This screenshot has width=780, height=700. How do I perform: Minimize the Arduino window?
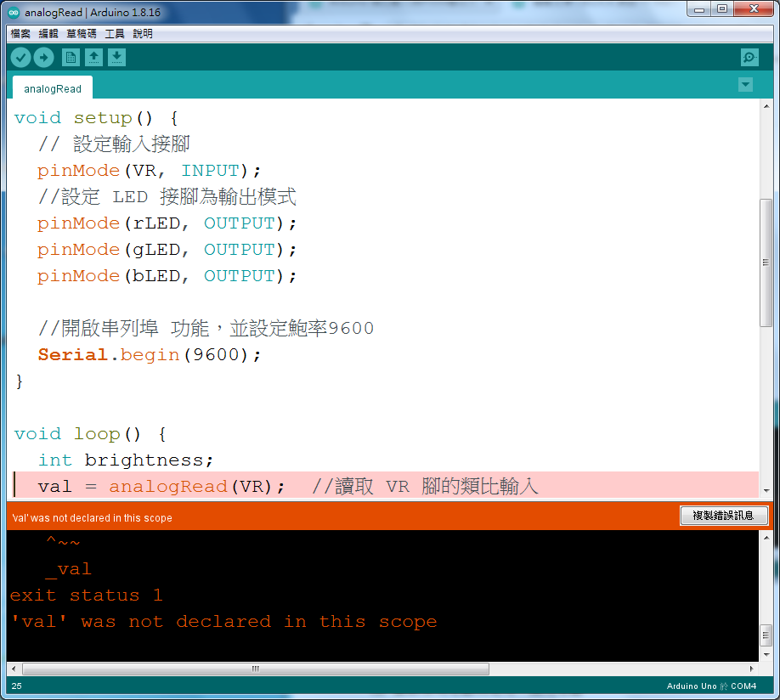pyautogui.click(x=699, y=8)
